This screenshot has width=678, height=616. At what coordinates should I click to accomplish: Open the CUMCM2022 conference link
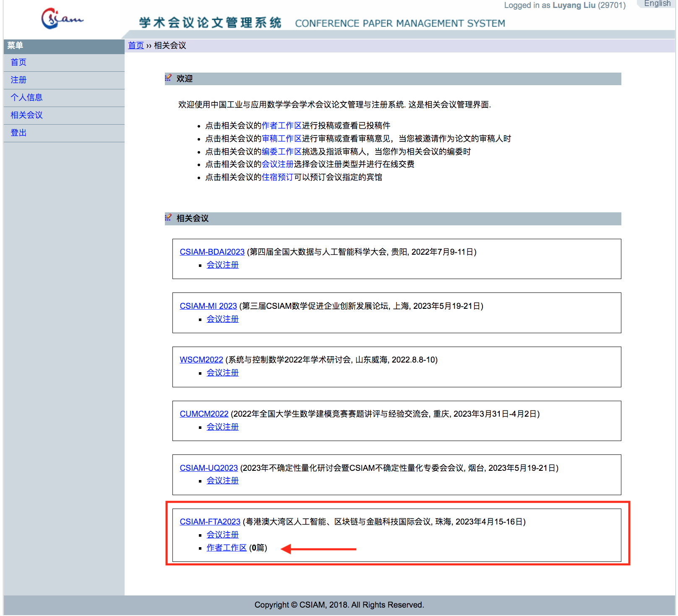pyautogui.click(x=204, y=414)
